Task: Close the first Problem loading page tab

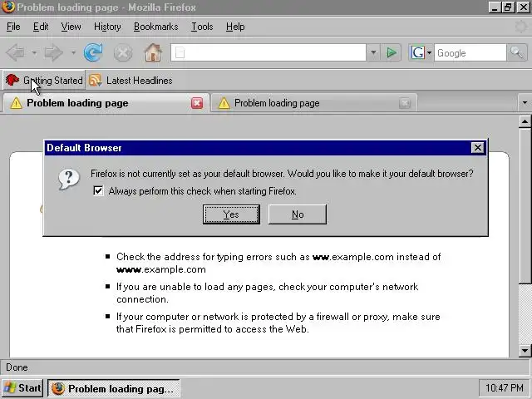Action: [x=197, y=103]
